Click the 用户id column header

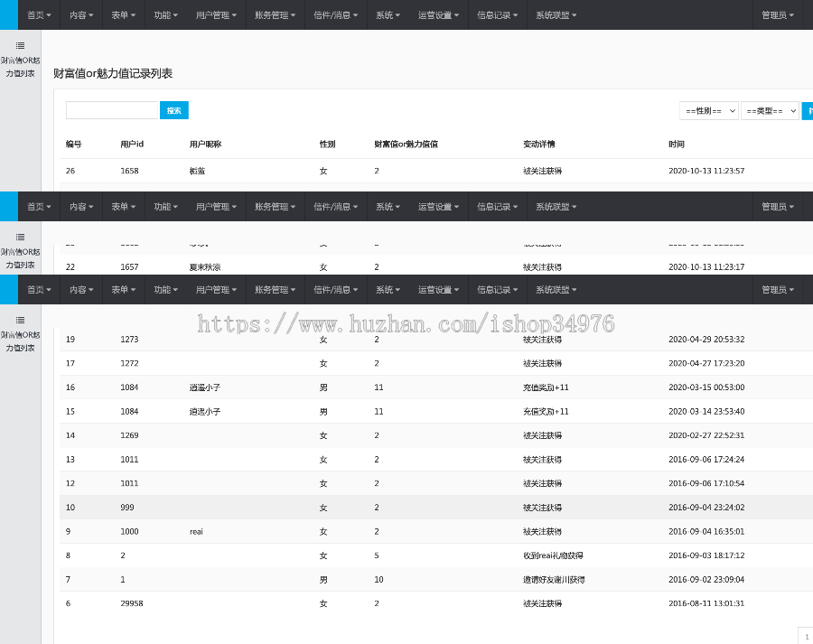pyautogui.click(x=132, y=145)
